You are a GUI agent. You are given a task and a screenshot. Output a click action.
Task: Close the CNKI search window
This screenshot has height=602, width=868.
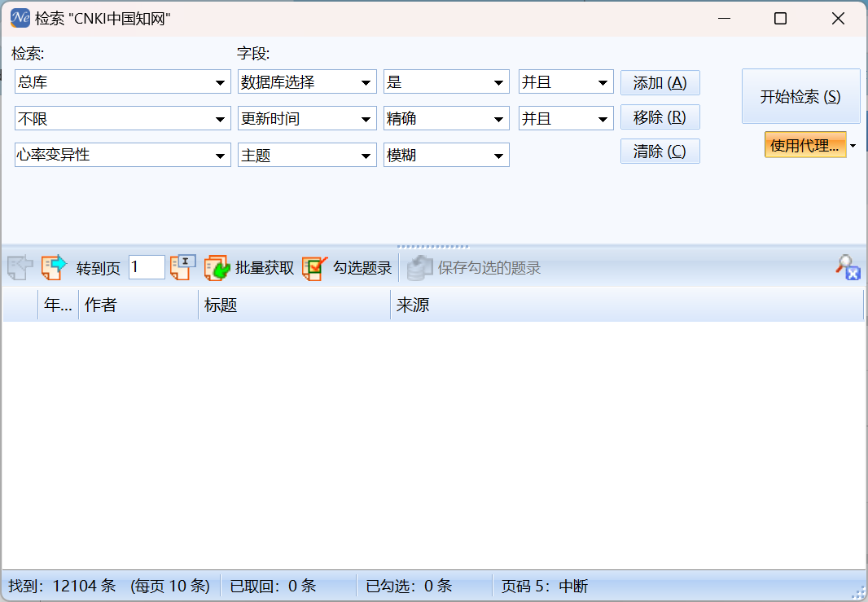pos(838,18)
